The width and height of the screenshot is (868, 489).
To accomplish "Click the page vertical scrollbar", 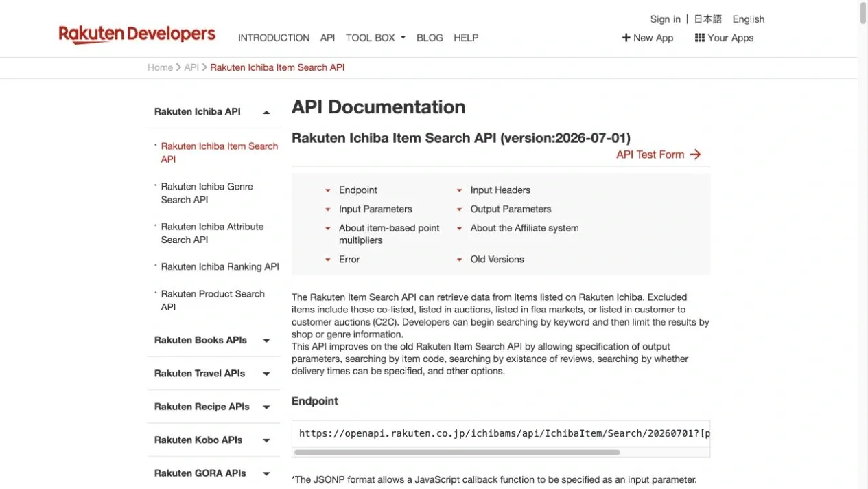I will point(863,13).
